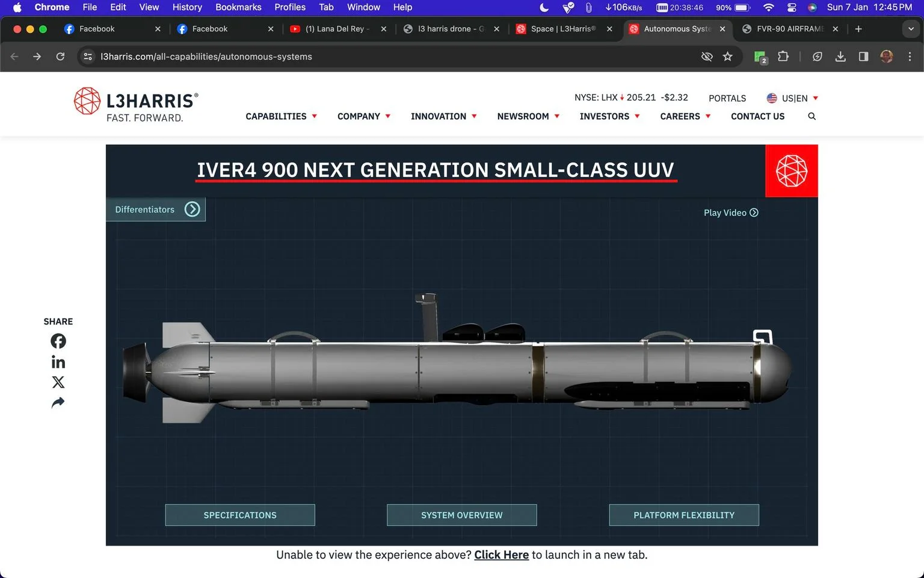This screenshot has height=578, width=924.
Task: Click the forward share arrow icon
Action: coord(58,403)
